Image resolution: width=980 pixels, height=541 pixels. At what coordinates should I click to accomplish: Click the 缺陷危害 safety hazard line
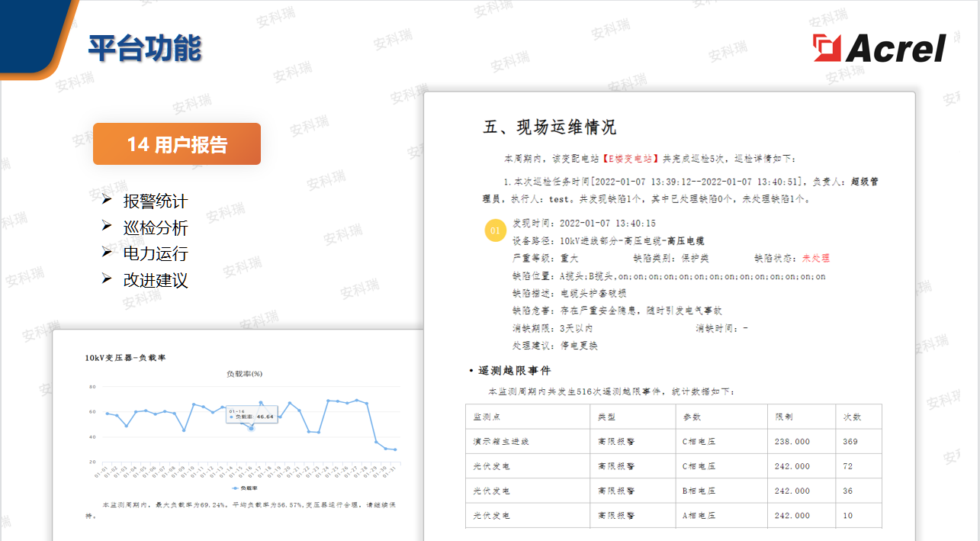point(617,311)
